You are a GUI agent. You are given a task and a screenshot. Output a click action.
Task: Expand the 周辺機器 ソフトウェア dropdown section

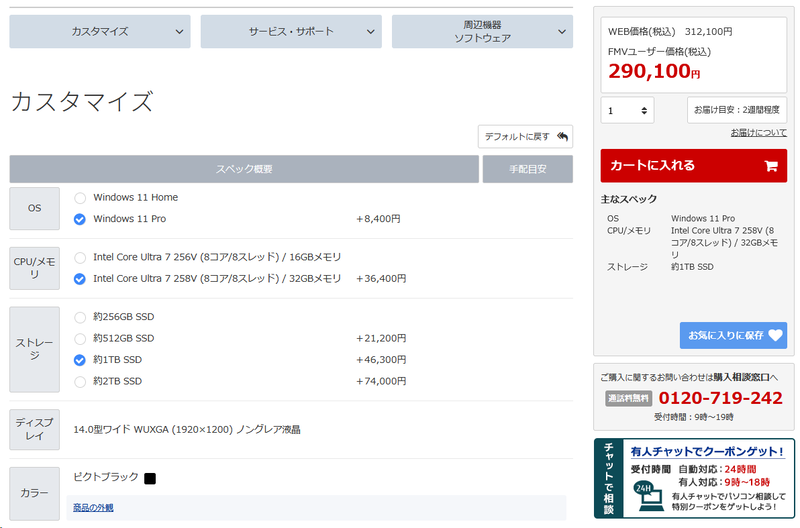[482, 32]
